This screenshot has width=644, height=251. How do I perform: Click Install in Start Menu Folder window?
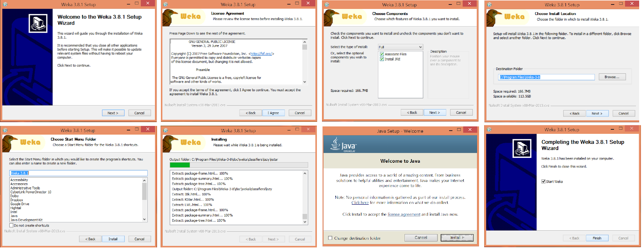coord(113,239)
